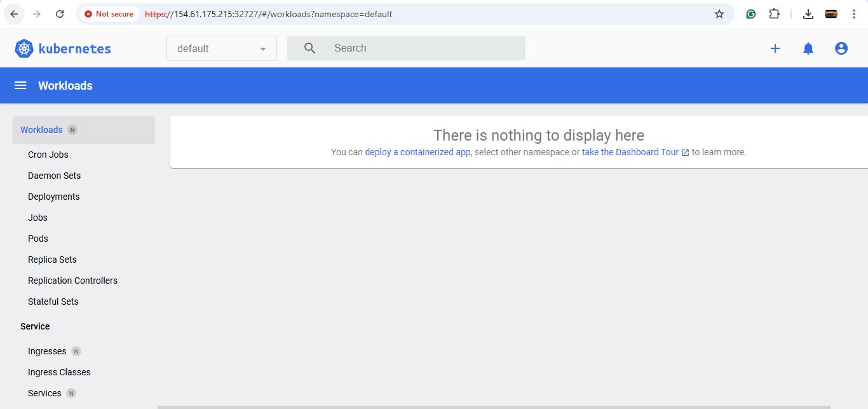Open the browser extensions puzzle icon
This screenshot has height=409, width=868.
pos(774,14)
